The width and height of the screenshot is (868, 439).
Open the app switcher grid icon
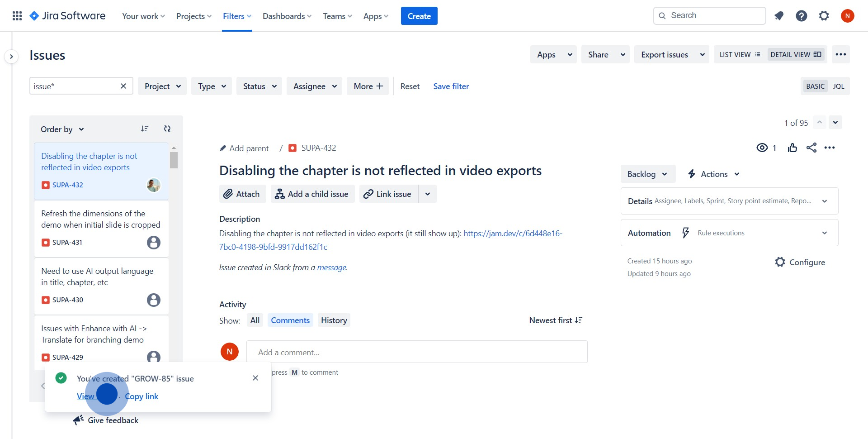[x=17, y=16]
